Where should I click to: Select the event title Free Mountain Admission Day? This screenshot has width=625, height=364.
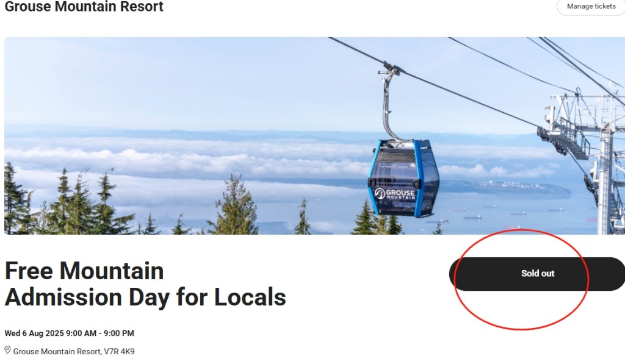coord(145,284)
